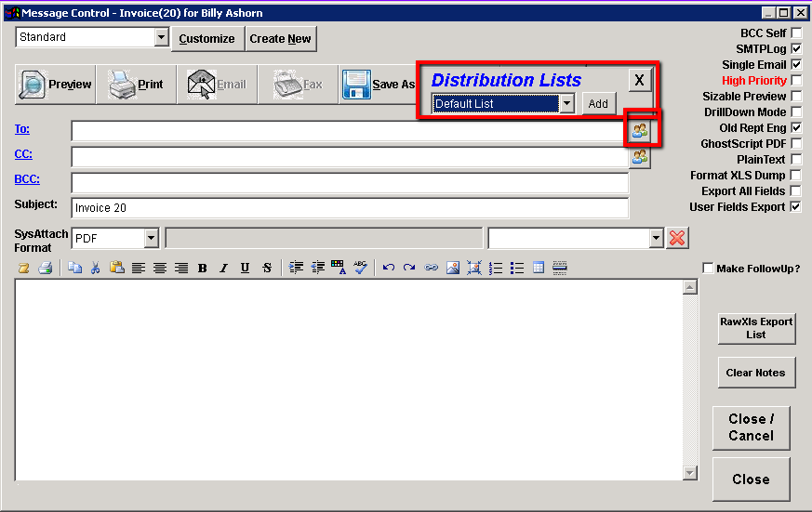This screenshot has width=812, height=512.
Task: Click the copy icon in editor toolbar
Action: (x=75, y=268)
